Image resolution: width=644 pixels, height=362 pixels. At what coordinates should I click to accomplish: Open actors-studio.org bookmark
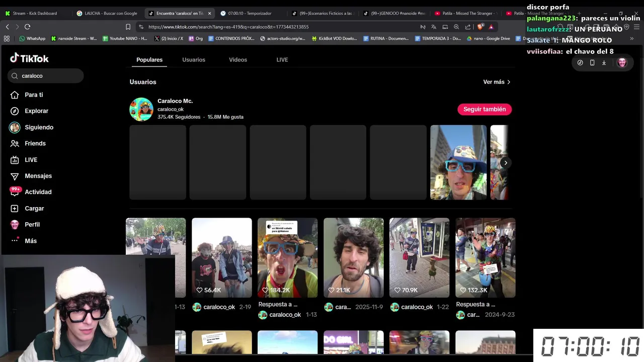283,38
